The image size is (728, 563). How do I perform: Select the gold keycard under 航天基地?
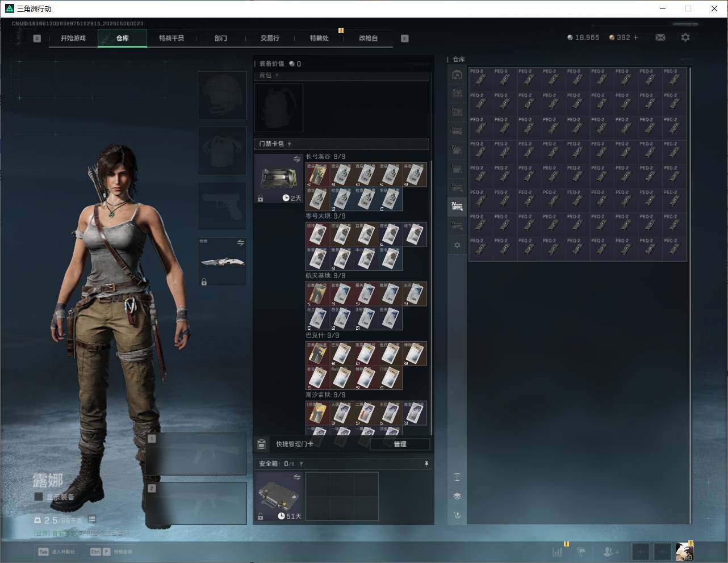pyautogui.click(x=318, y=294)
